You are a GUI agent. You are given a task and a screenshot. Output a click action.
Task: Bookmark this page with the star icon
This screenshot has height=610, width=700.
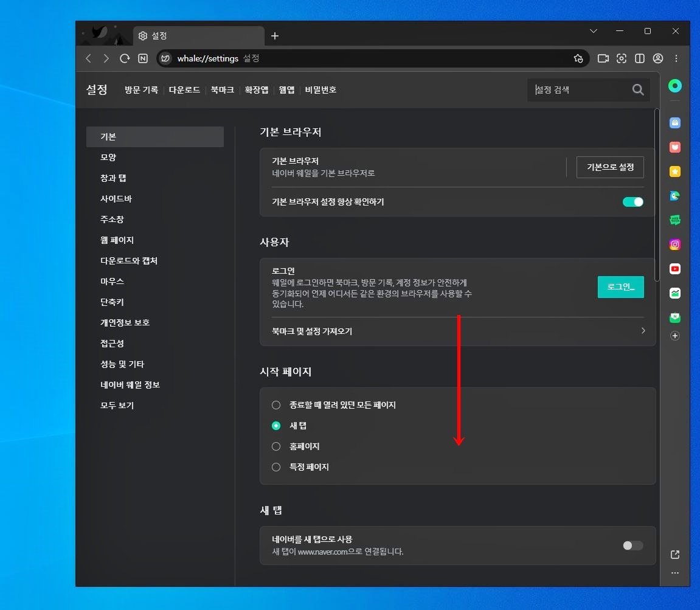coord(578,58)
